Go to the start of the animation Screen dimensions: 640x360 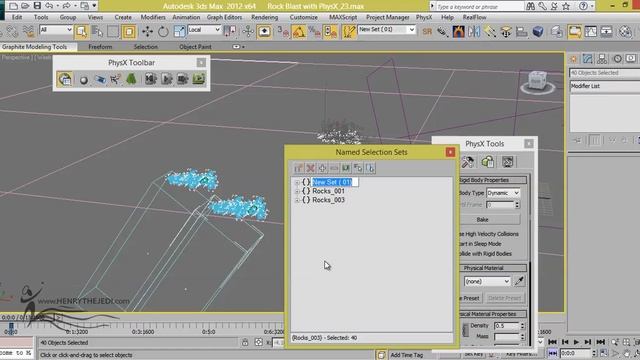point(552,342)
